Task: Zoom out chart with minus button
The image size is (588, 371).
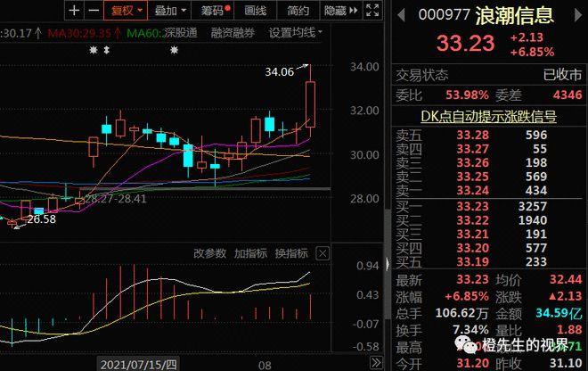Action: tap(94, 10)
